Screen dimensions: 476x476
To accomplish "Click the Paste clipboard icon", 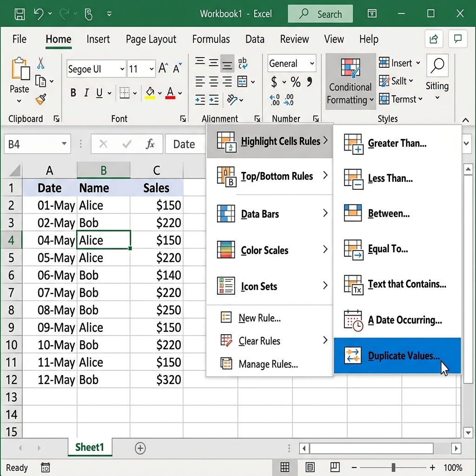I will [x=20, y=69].
